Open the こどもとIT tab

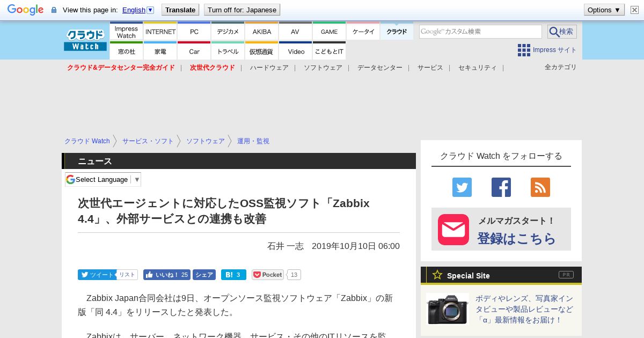point(329,51)
